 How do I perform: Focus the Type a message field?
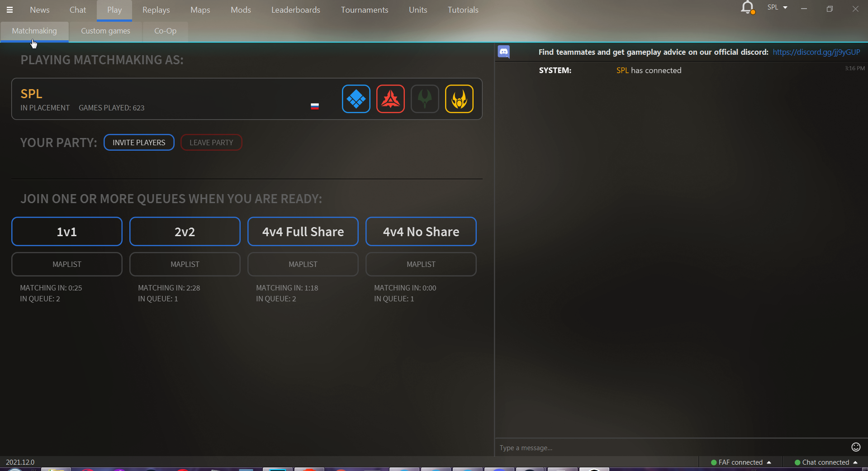(672, 447)
